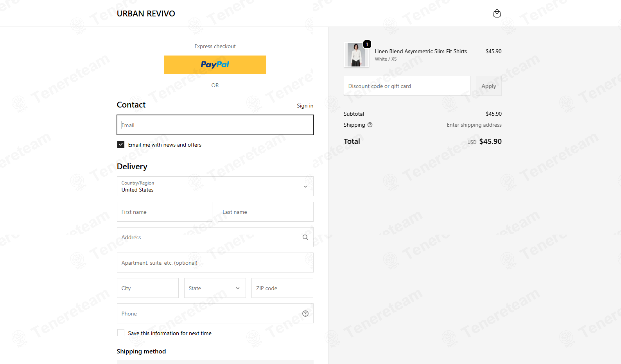Viewport: 621px width, 364px height.
Task: Click the Phone input field
Action: click(215, 314)
